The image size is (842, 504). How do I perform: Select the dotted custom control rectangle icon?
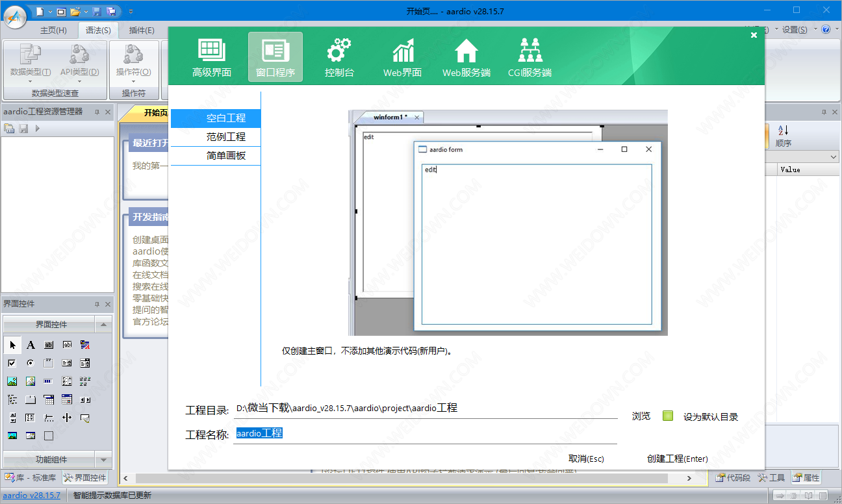click(49, 436)
